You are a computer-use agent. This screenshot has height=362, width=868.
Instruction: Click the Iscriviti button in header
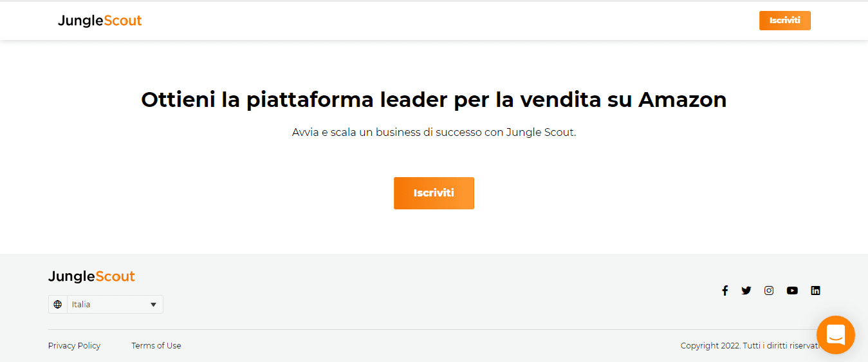[x=784, y=21]
